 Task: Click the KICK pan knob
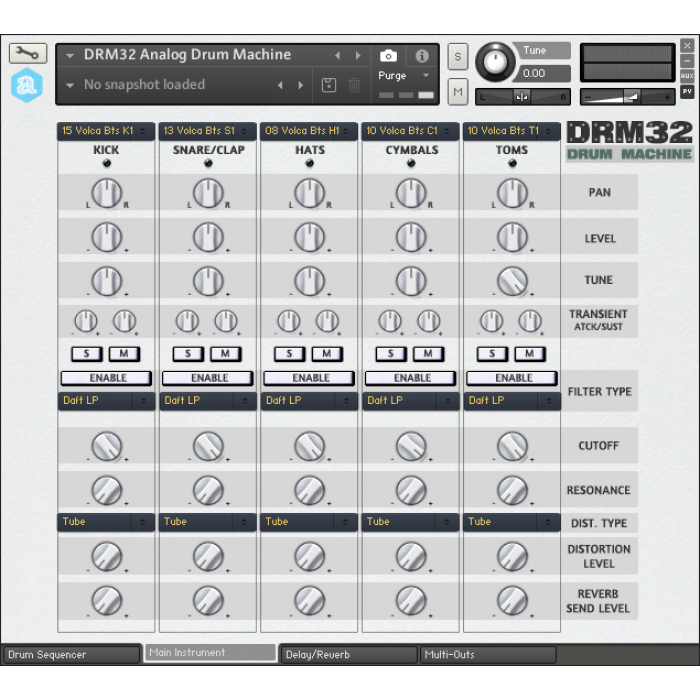point(107,193)
